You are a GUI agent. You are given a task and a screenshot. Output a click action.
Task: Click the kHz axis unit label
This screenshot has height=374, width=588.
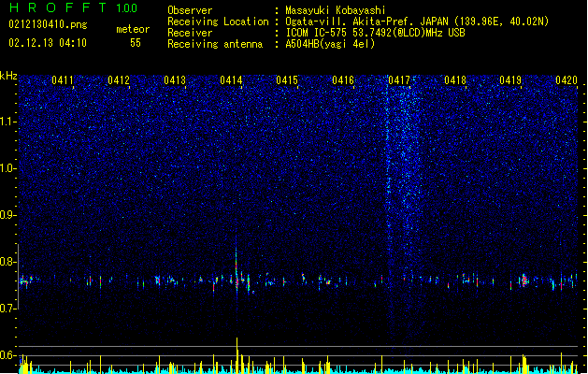8,76
